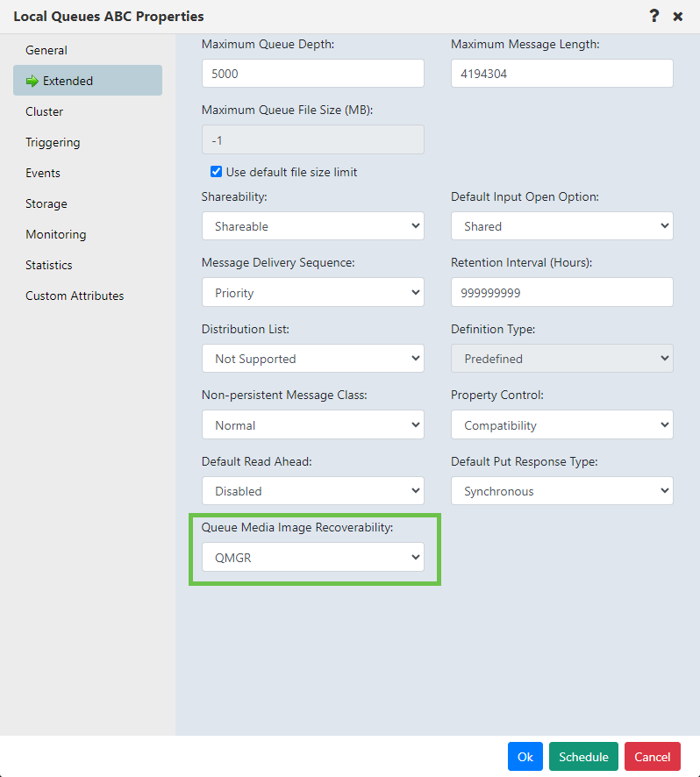Open Non-persistent Message Class dropdown
Viewport: 700px width, 777px height.
(313, 424)
